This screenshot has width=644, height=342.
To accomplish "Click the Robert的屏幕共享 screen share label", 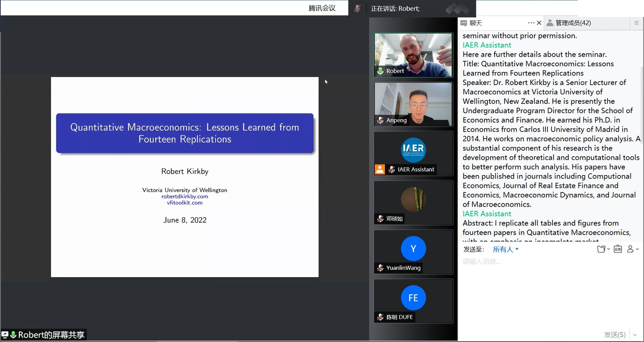I will pyautogui.click(x=51, y=335).
